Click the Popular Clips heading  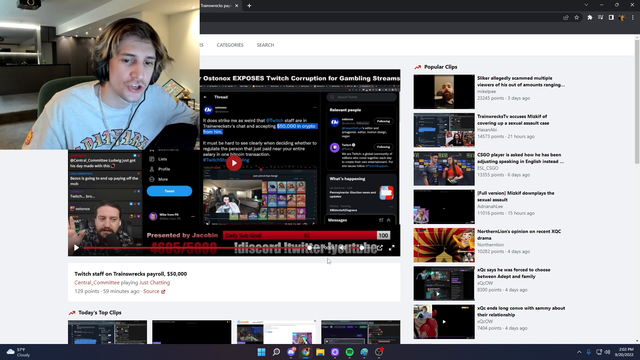click(x=440, y=67)
